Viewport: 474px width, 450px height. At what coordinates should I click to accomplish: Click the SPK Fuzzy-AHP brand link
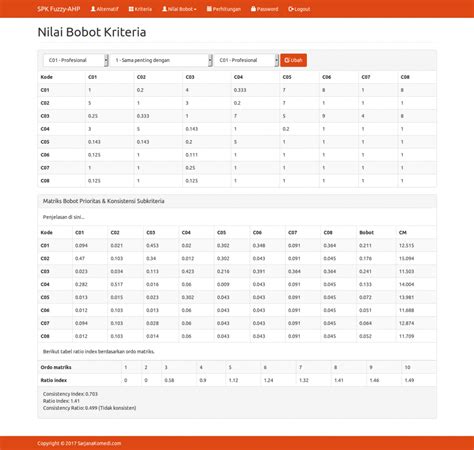59,9
